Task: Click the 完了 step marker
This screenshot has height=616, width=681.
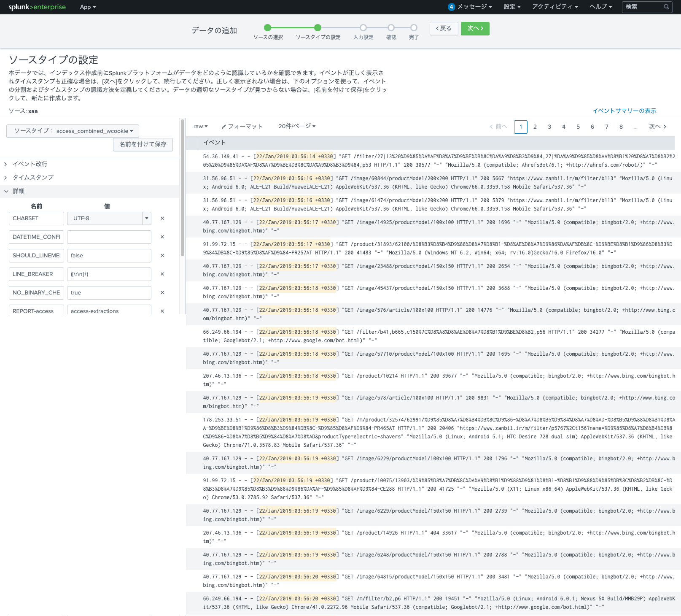Action: [414, 28]
